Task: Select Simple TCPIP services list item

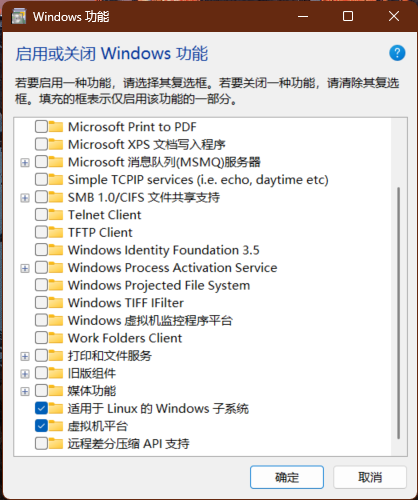Action: point(198,180)
